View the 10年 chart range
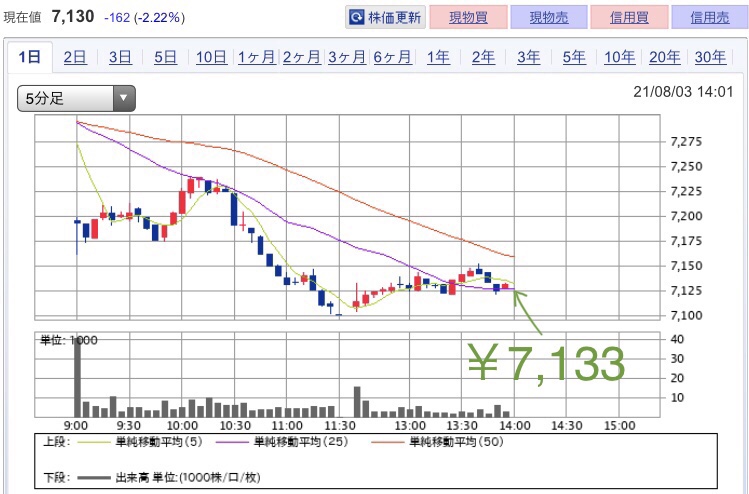 pyautogui.click(x=620, y=57)
